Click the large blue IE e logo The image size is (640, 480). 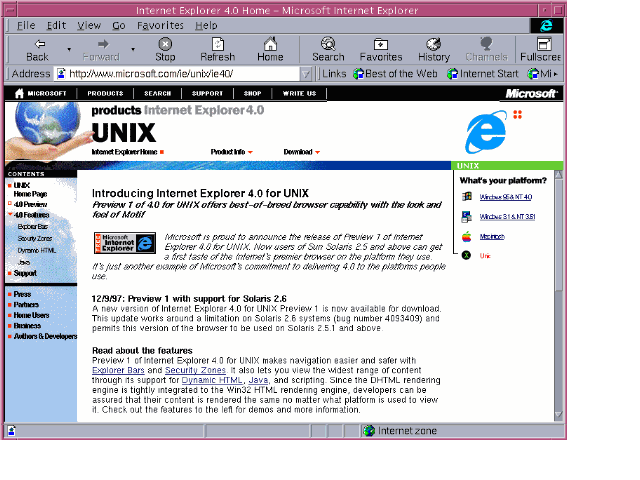pos(486,132)
